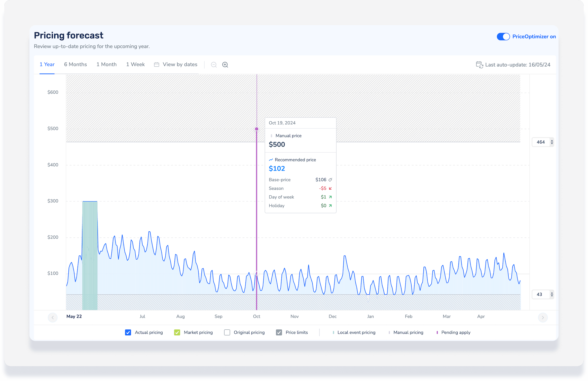588x381 pixels.
Task: Uncheck the Market pricing checkbox
Action: 177,332
